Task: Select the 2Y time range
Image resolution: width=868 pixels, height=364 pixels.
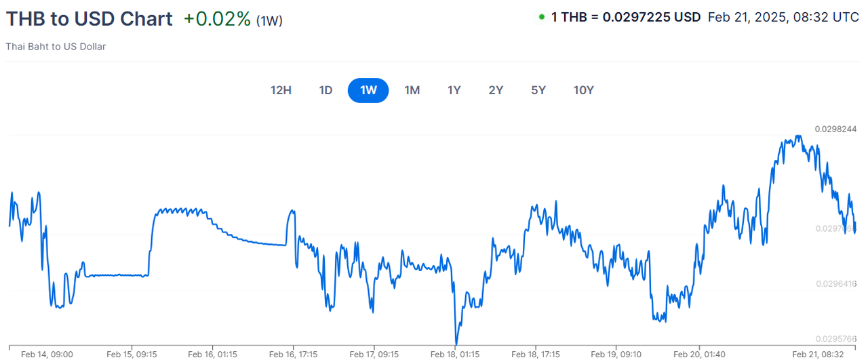Action: point(496,91)
